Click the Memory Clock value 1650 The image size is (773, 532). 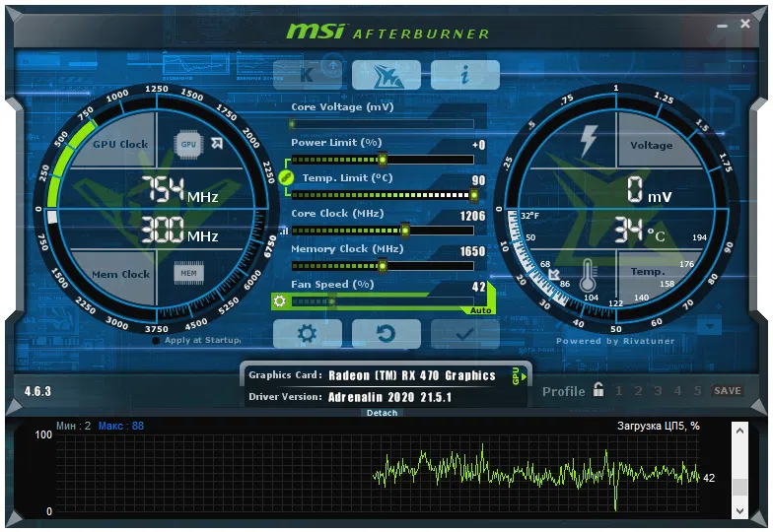pyautogui.click(x=472, y=251)
